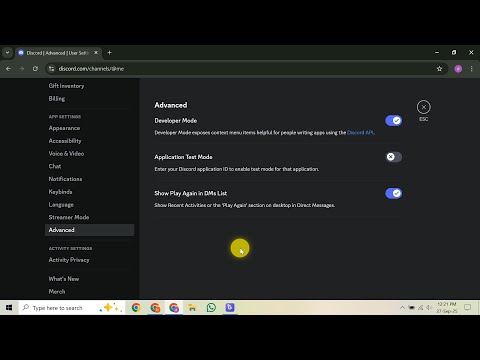Click the browser forward arrow

pyautogui.click(x=22, y=69)
